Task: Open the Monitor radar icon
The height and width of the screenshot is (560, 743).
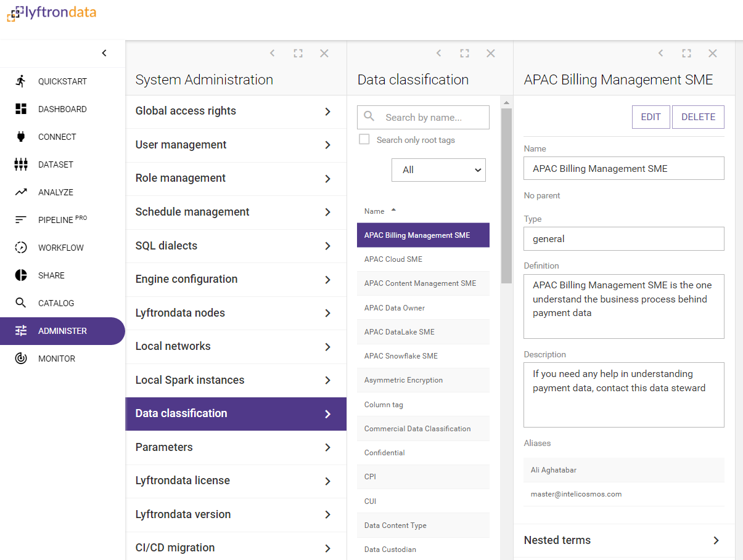Action: tap(21, 359)
